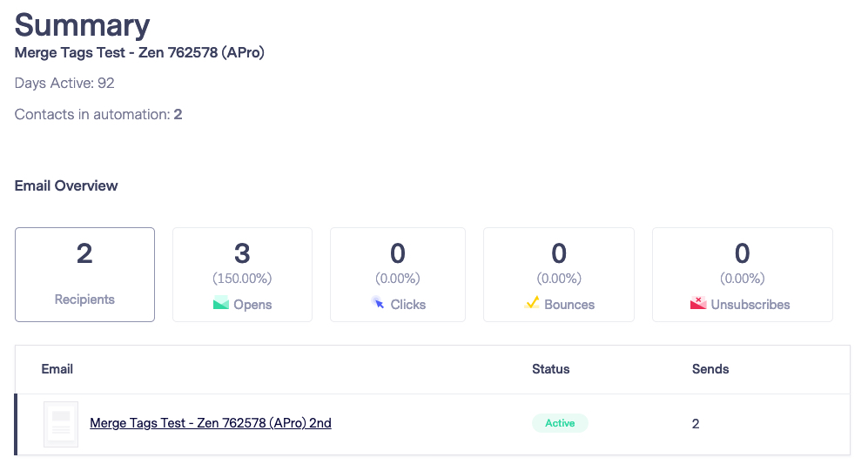Open Merge Tags Test 2nd email link
Image resolution: width=868 pixels, height=471 pixels.
211,423
